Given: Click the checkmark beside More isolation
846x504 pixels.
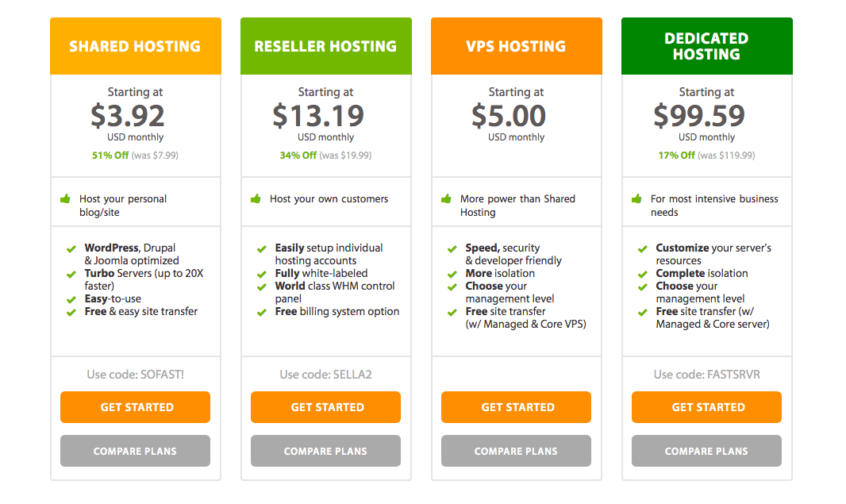Looking at the screenshot, I should (x=452, y=274).
